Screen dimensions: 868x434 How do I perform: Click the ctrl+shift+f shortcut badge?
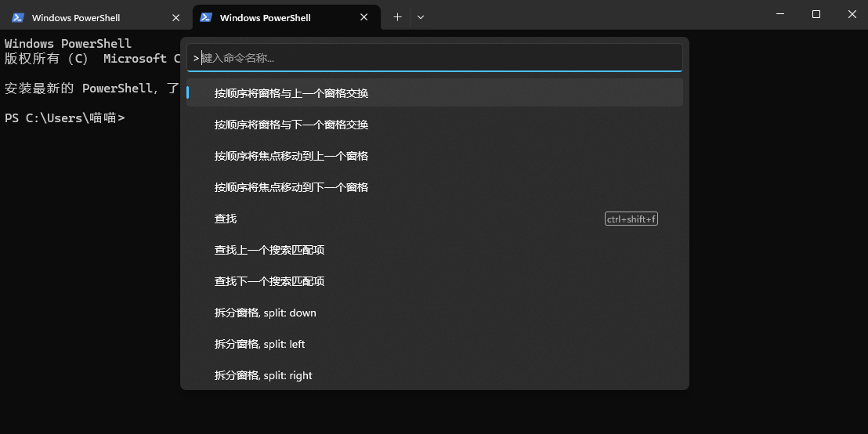coord(631,219)
